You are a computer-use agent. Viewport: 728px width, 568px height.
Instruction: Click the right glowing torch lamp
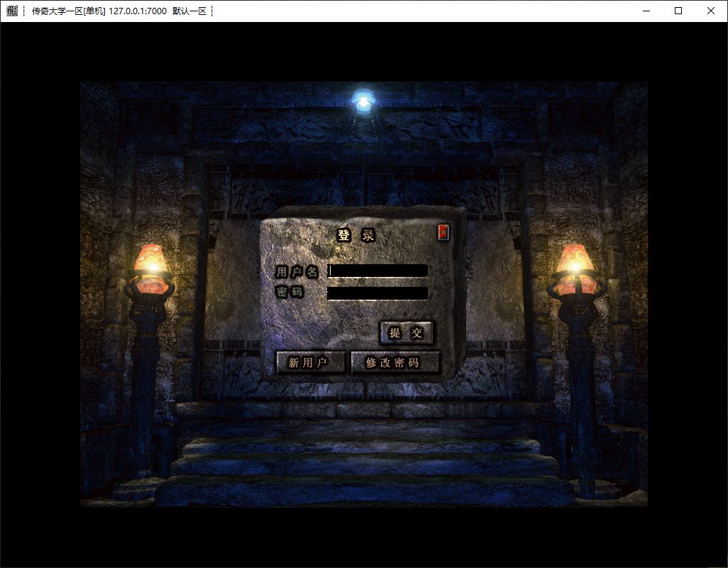click(573, 264)
